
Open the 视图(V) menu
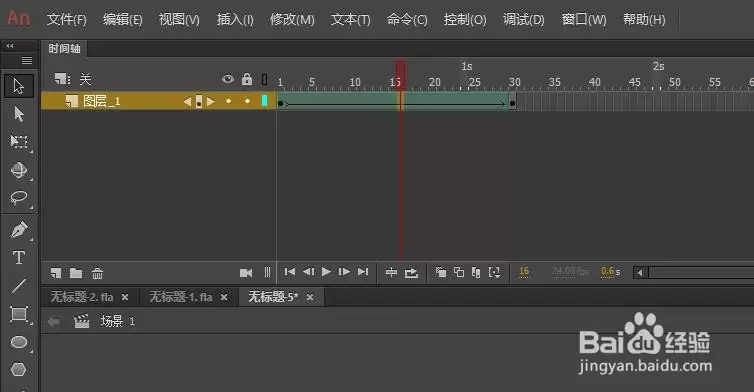point(179,20)
